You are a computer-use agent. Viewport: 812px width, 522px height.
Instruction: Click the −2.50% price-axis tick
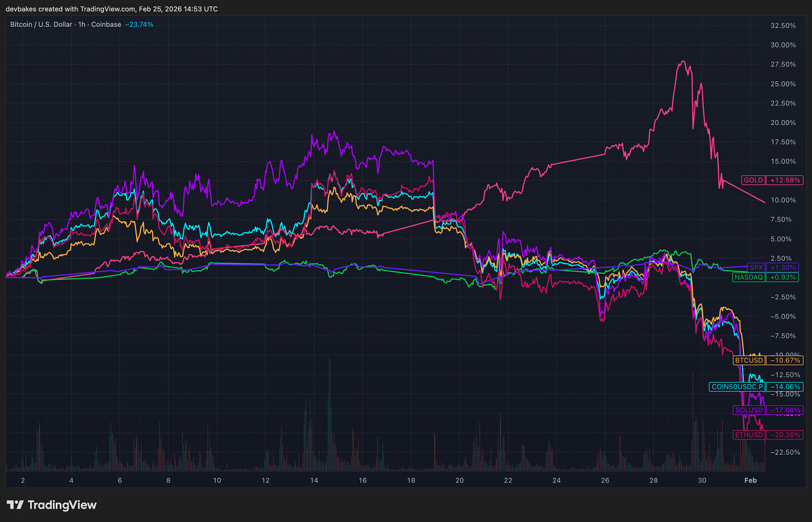coord(783,297)
